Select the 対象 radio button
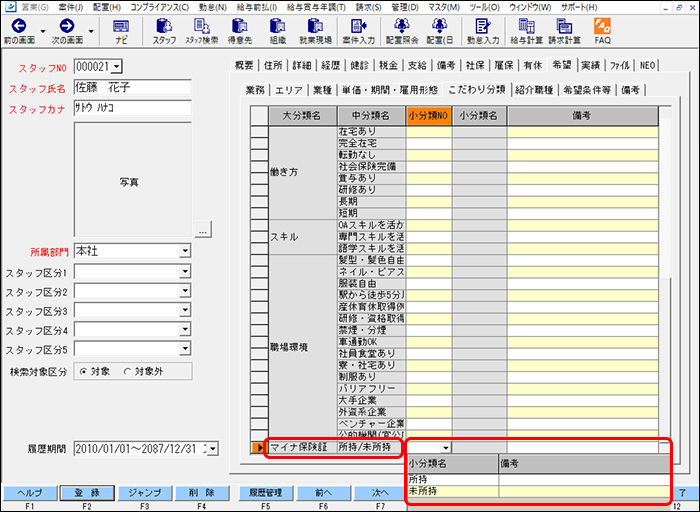Image resolution: width=700 pixels, height=512 pixels. click(x=83, y=371)
